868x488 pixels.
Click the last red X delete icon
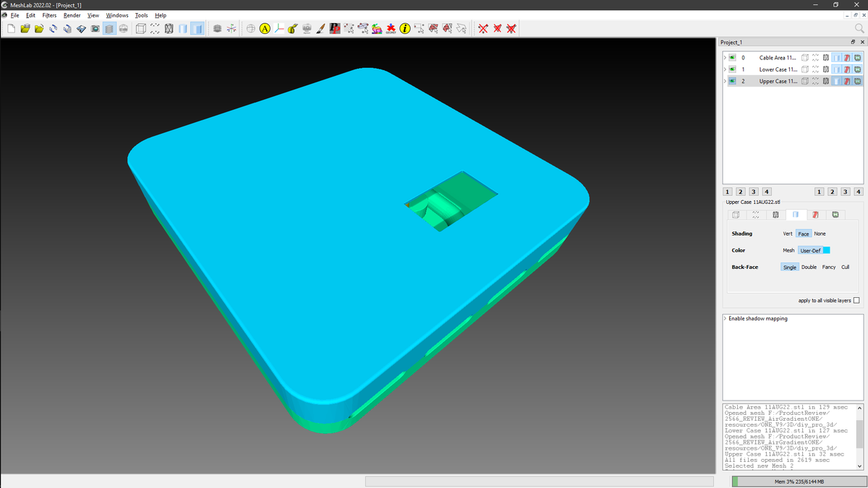pos(511,29)
